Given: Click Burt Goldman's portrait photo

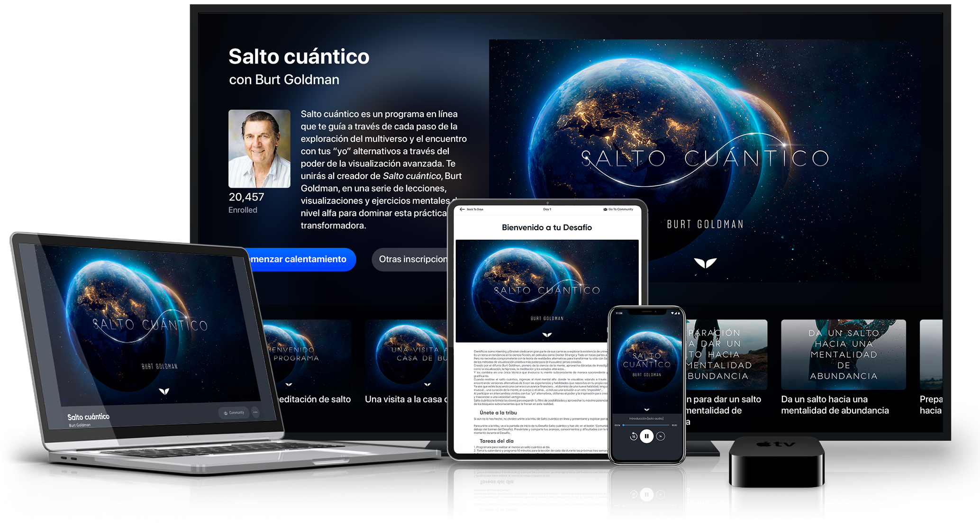Looking at the screenshot, I should (x=259, y=149).
